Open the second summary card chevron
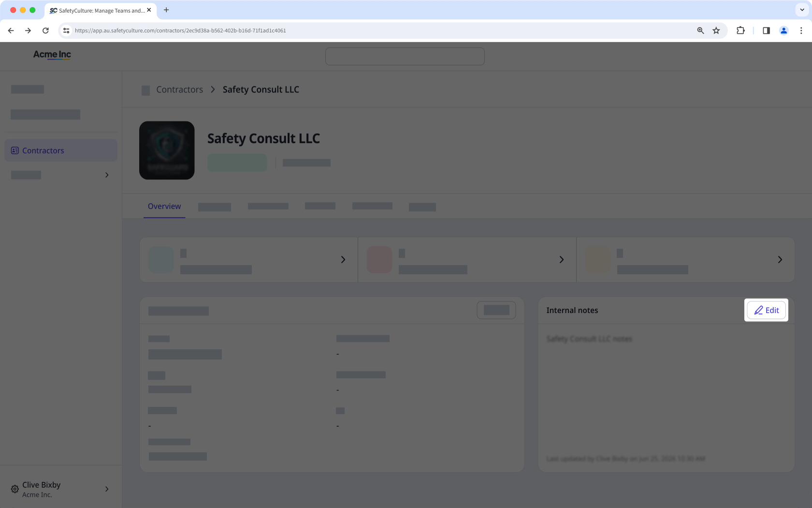This screenshot has height=508, width=812. point(562,260)
